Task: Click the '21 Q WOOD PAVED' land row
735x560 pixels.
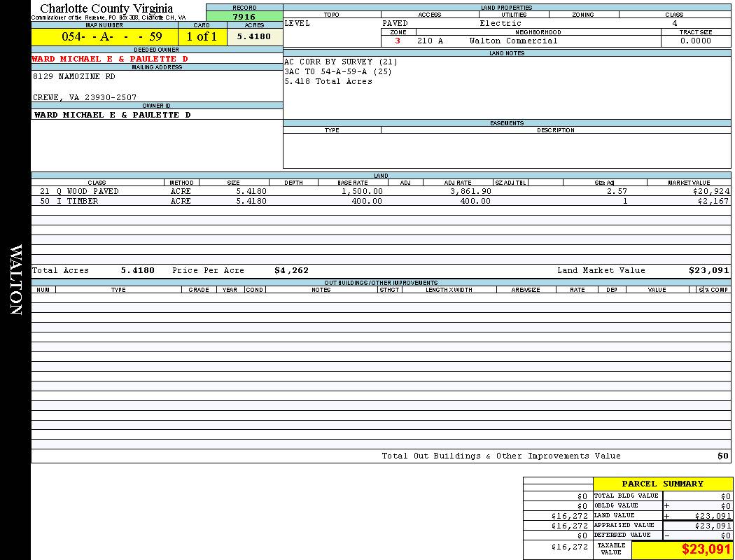Action: (79, 191)
